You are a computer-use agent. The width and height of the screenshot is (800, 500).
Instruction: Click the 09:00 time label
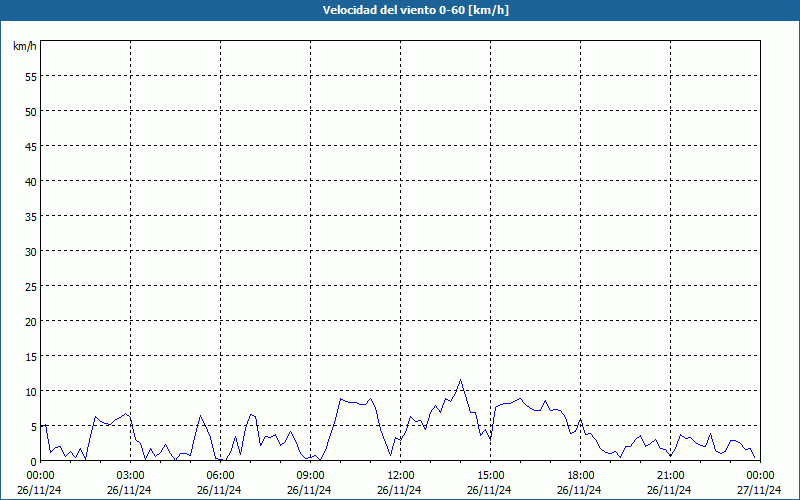(310, 476)
